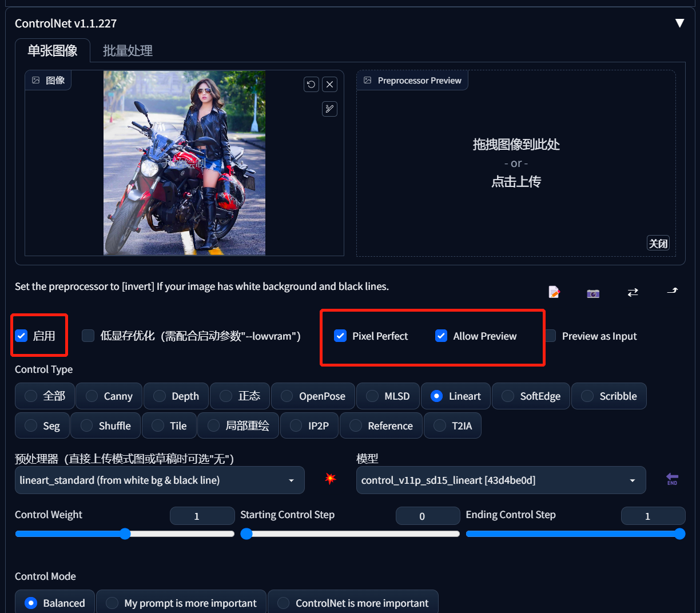
Task: Select the 局部重绘 inpaint control type
Action: tap(238, 425)
